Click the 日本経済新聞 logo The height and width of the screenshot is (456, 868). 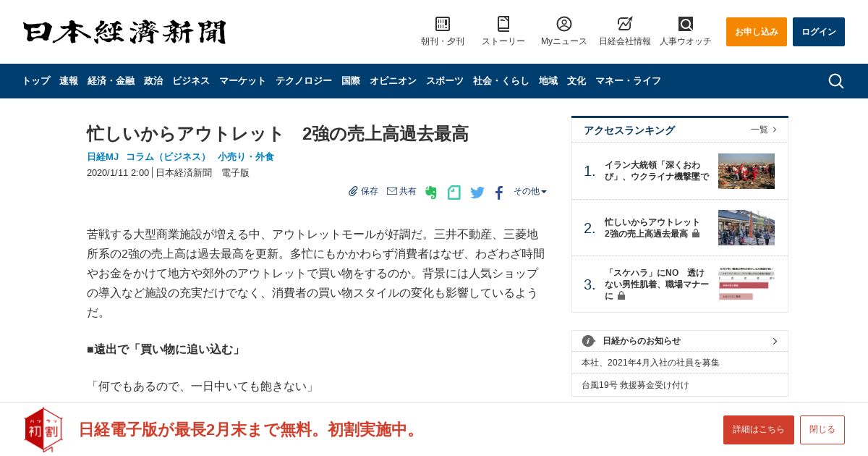(x=124, y=32)
